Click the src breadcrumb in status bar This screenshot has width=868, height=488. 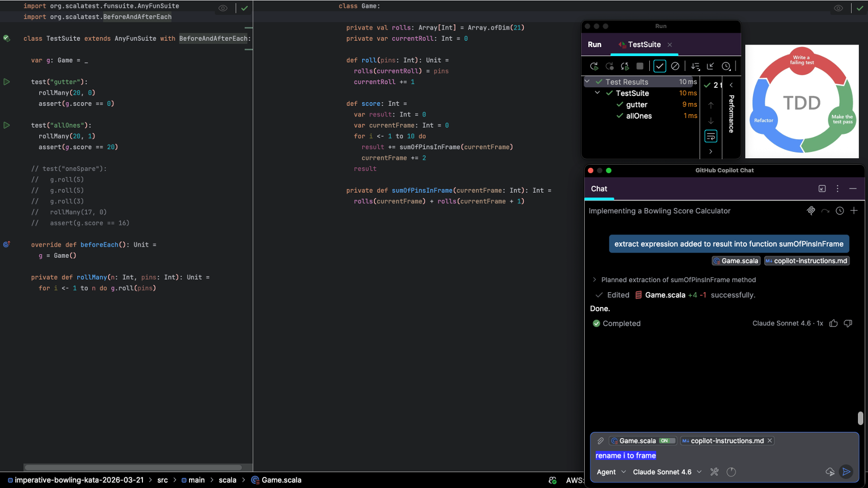pos(162,480)
